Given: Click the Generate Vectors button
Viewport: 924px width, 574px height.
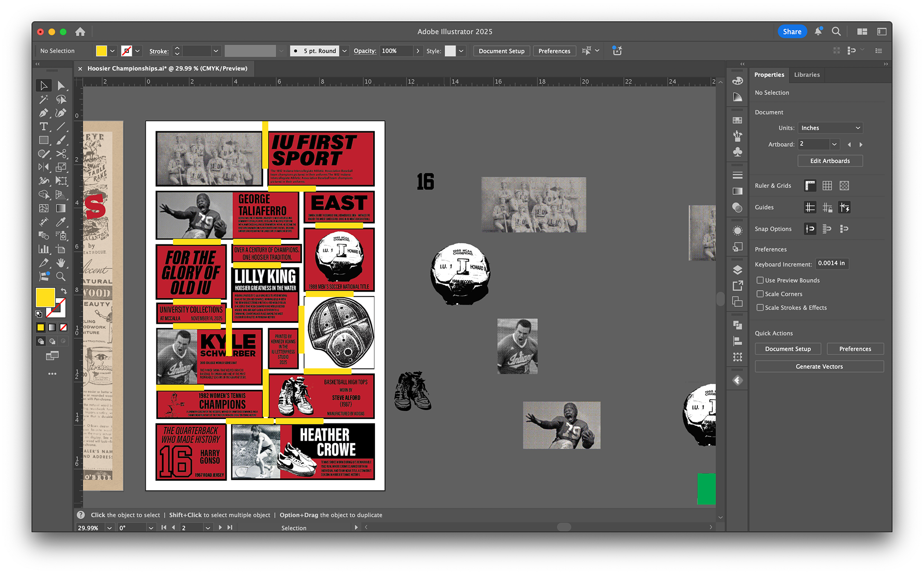Looking at the screenshot, I should click(x=819, y=366).
